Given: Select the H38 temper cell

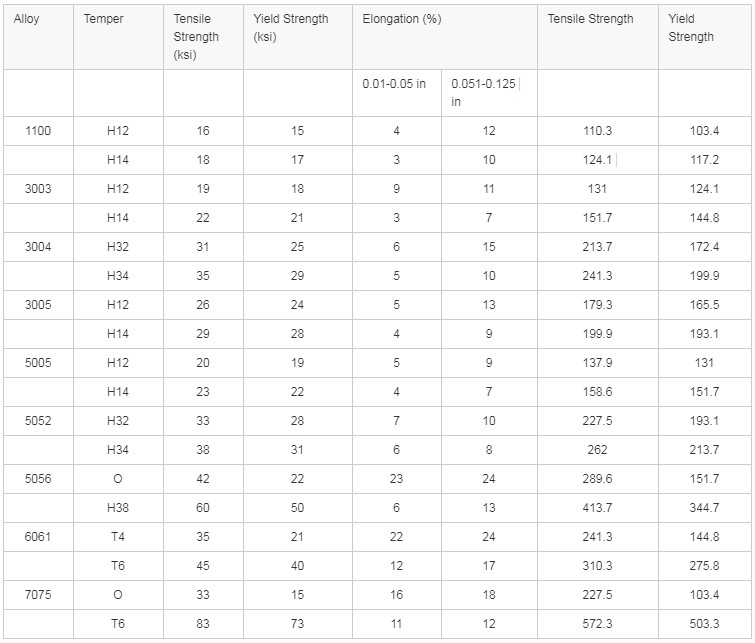Looking at the screenshot, I should [118, 508].
